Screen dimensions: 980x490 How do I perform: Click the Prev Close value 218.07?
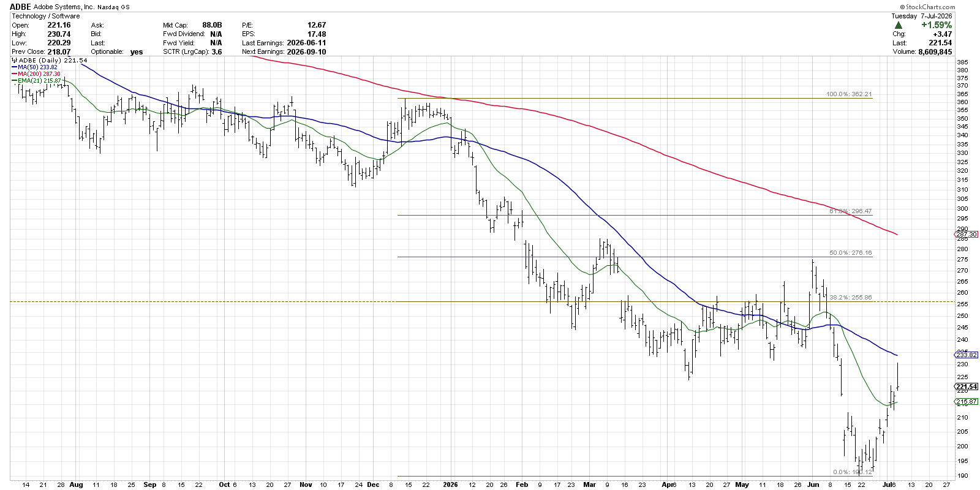[59, 52]
